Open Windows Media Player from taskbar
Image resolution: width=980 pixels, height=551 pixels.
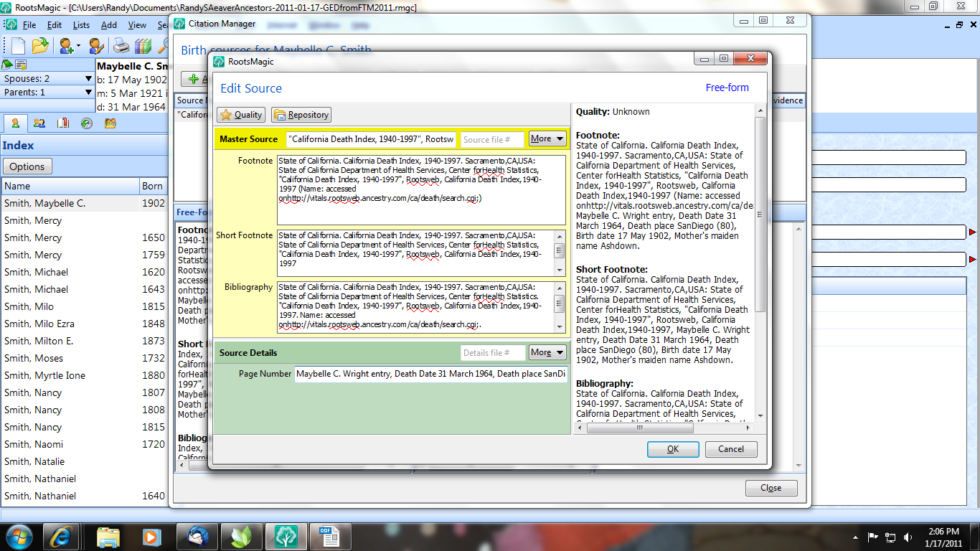tap(152, 536)
